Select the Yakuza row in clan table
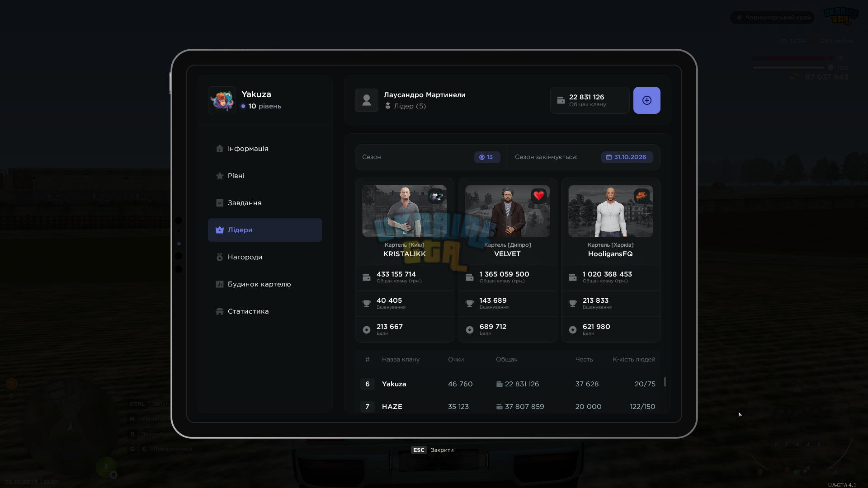This screenshot has height=488, width=868. click(508, 384)
